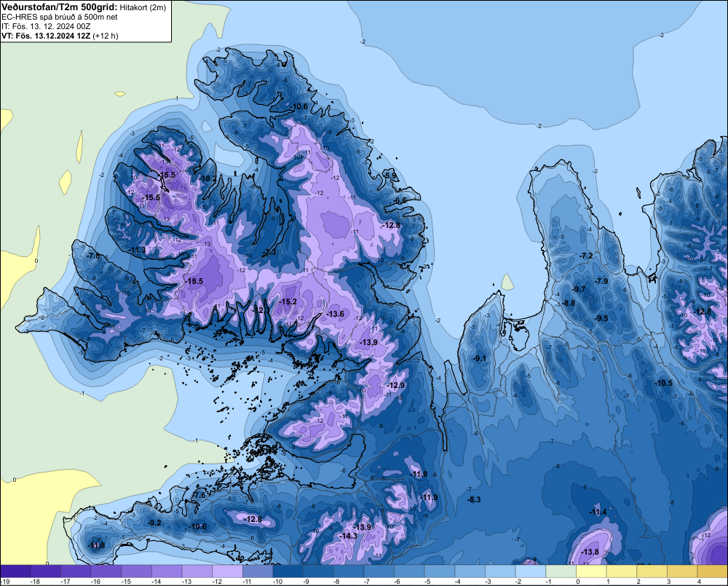Viewport: 728px width, 586px height.
Task: Click the '-11.3' temperature label
Action: click(x=137, y=250)
